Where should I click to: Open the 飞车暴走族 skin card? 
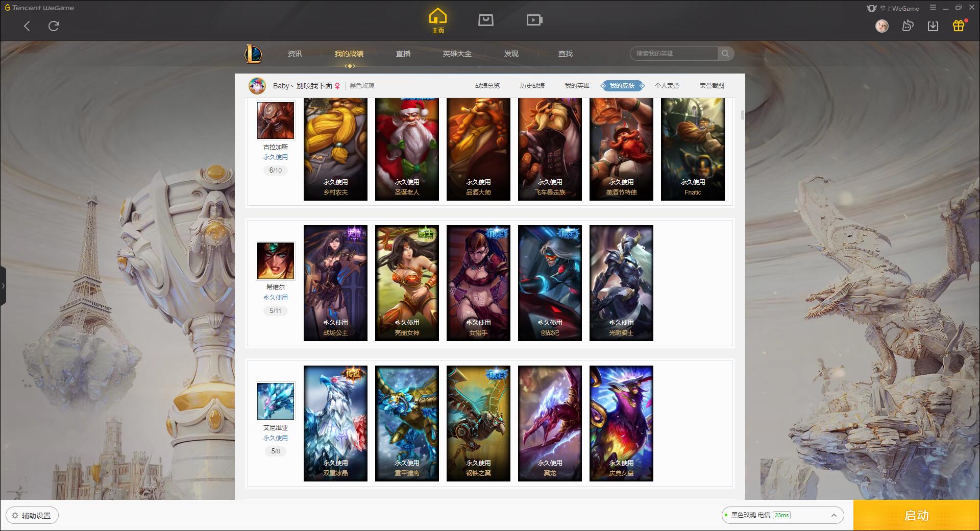point(550,149)
